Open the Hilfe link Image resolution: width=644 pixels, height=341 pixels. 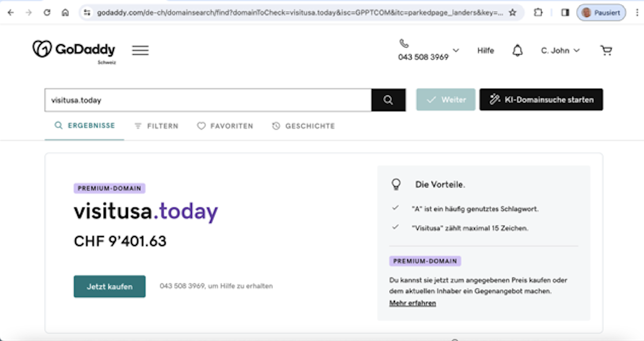(485, 50)
